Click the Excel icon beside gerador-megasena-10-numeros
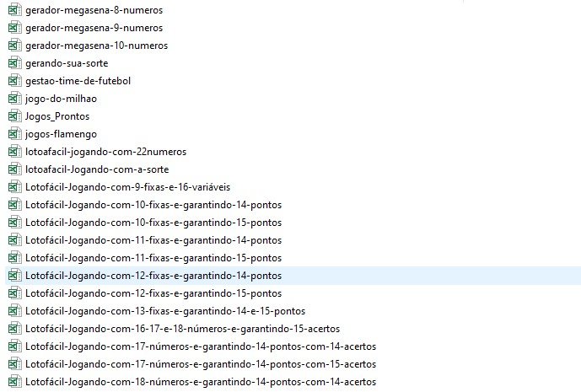This screenshot has width=581, height=392. click(x=15, y=46)
